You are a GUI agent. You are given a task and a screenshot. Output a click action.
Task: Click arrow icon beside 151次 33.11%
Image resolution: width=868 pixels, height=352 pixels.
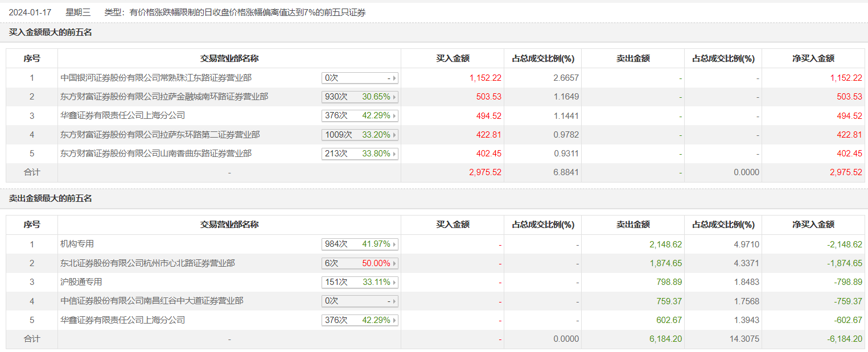point(394,283)
